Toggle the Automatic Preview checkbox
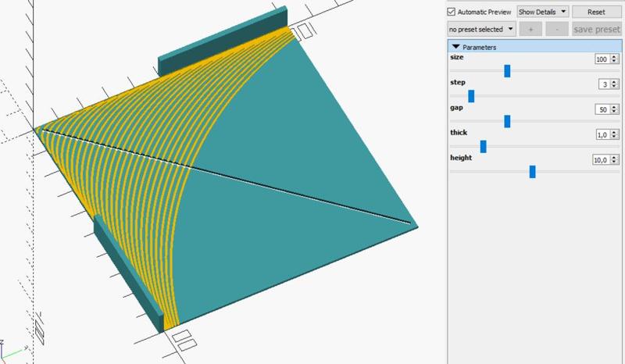Viewport: 625px width, 364px height. click(x=452, y=12)
